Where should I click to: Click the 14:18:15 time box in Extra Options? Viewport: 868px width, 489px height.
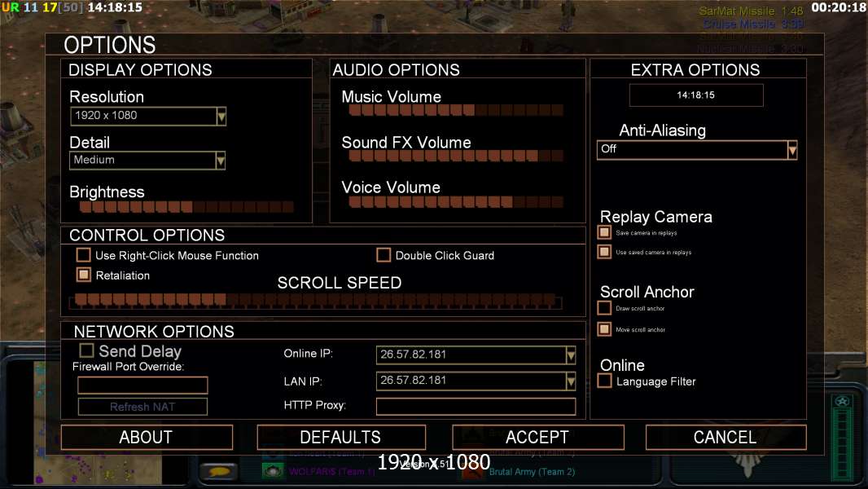pos(696,95)
